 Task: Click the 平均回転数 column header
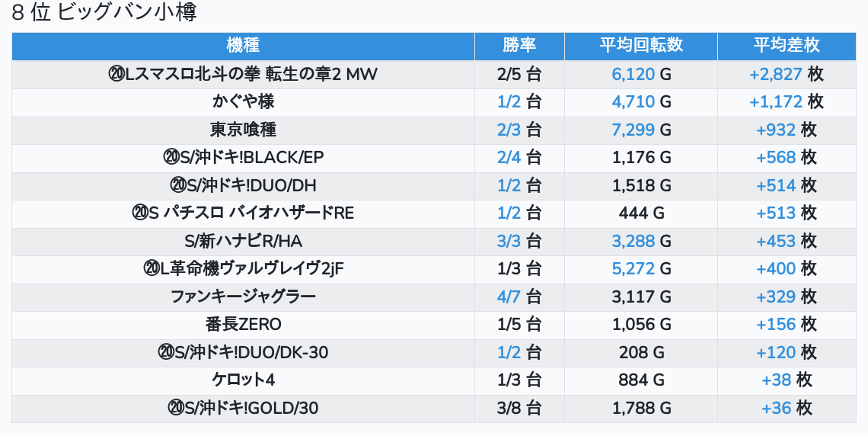[641, 46]
